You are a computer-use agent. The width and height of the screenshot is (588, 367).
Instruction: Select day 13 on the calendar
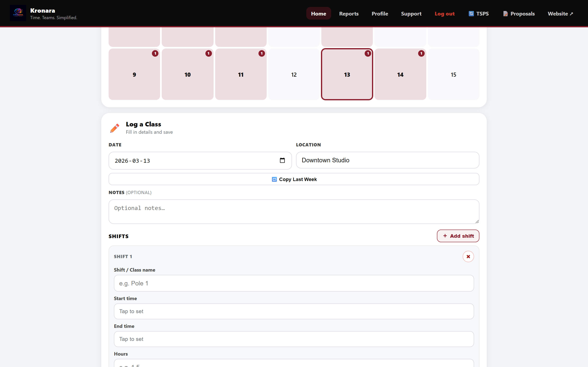(347, 74)
